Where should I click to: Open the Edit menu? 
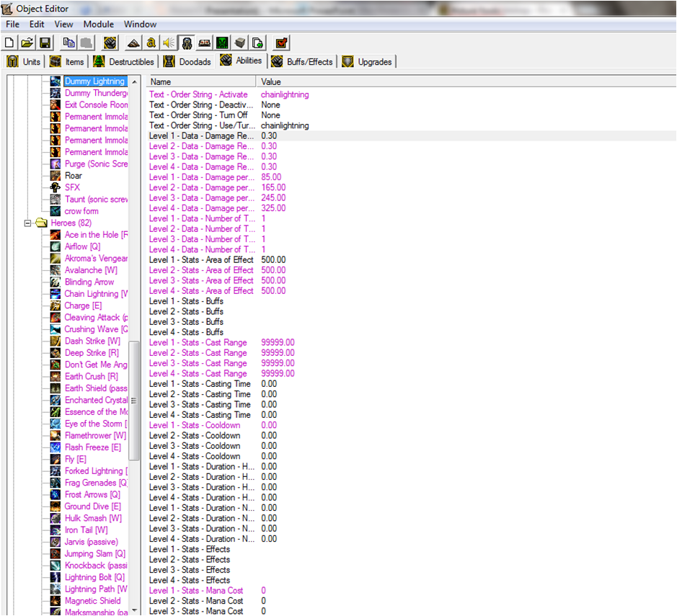[37, 24]
